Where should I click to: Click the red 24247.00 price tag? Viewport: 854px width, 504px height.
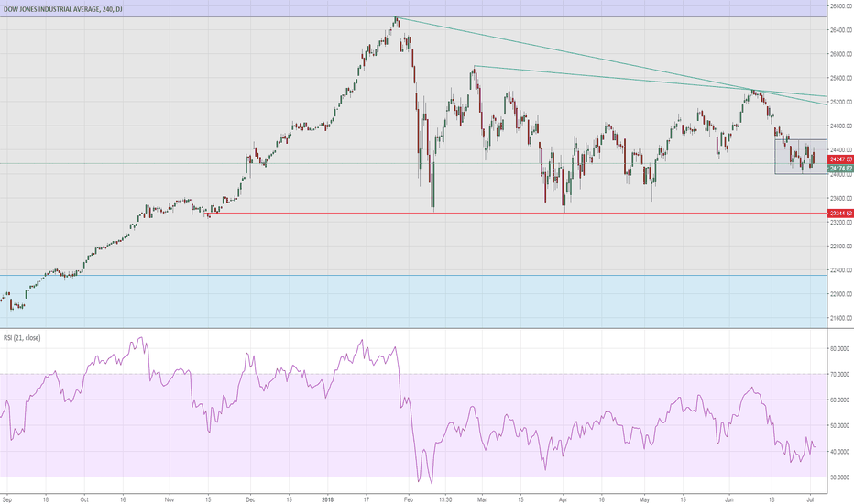click(840, 159)
